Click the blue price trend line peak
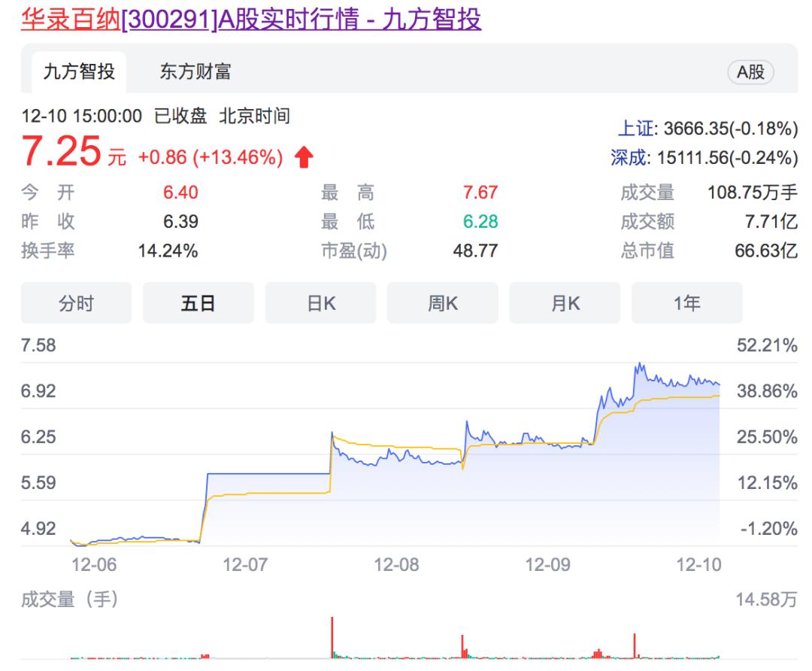The height and width of the screenshot is (671, 812). 641,363
